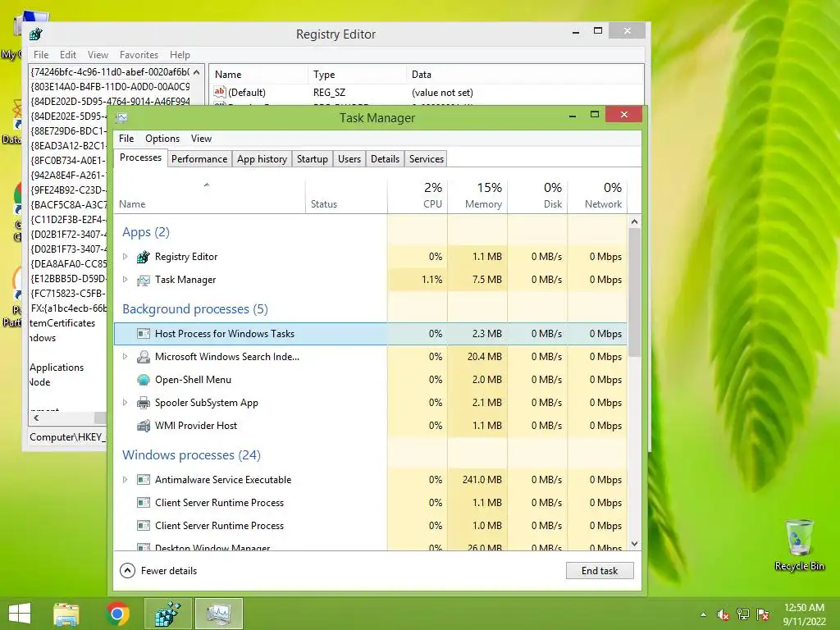Click the muted volume tray icon
Screen dimensions: 840x630
pos(724,614)
